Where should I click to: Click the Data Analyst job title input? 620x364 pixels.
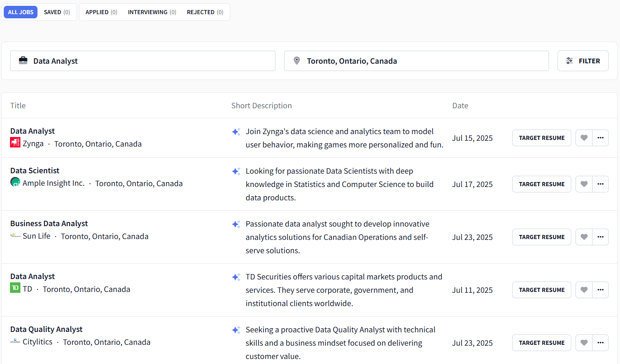(143, 61)
